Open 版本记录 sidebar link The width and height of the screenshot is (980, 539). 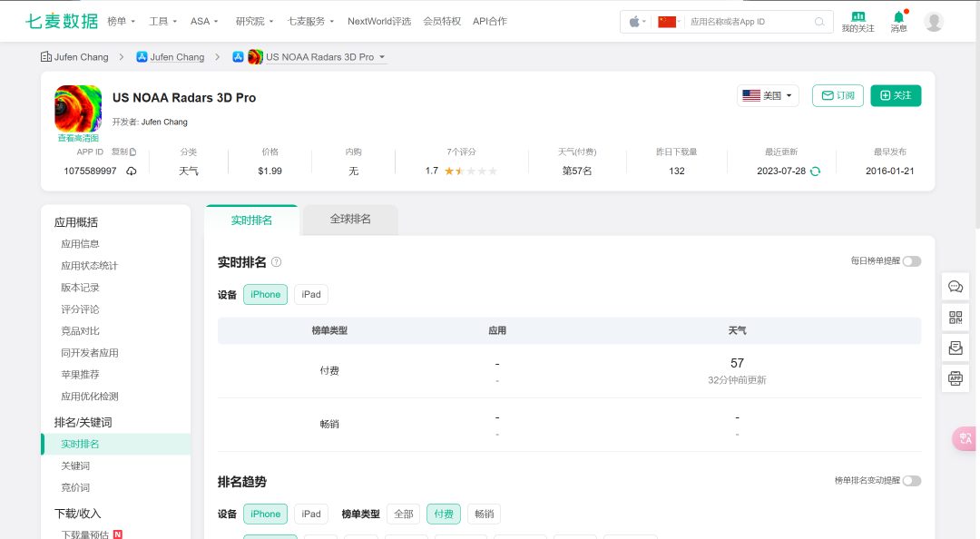coord(80,288)
